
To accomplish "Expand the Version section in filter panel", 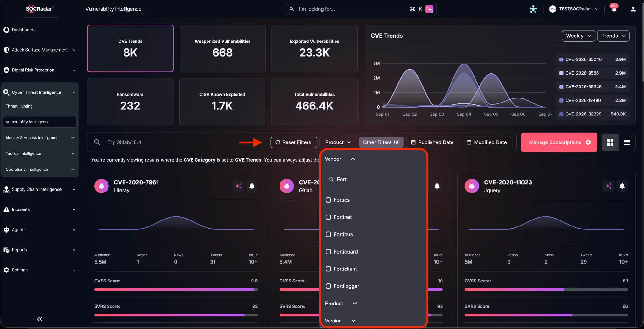I will 353,321.
